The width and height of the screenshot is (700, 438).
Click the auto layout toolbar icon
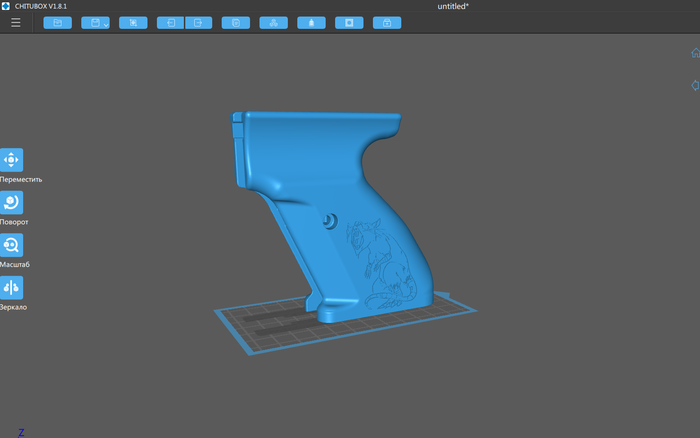point(273,22)
